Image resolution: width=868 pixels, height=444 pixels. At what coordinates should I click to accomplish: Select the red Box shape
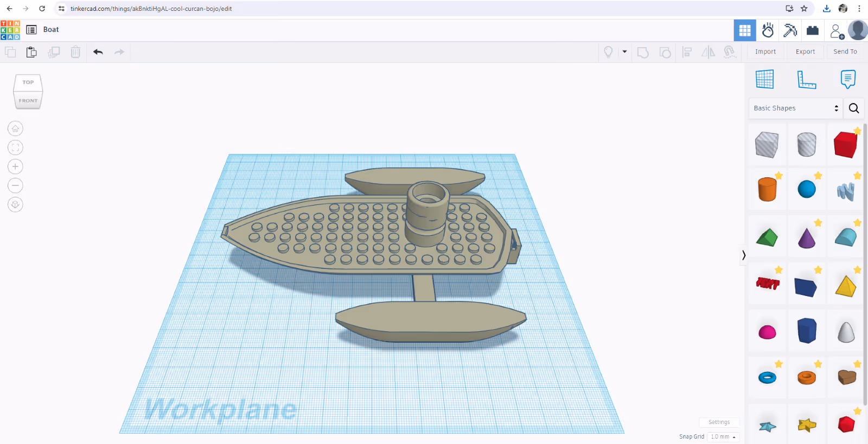tap(845, 145)
